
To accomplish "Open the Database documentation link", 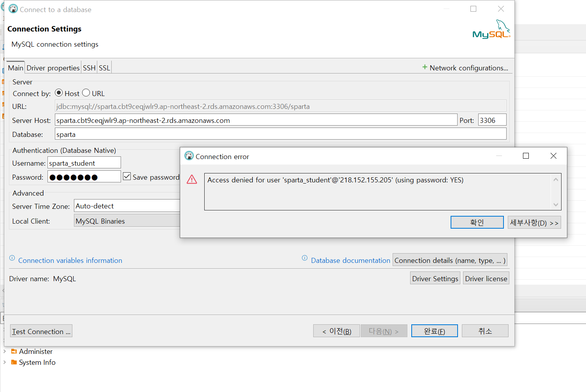I will [351, 260].
